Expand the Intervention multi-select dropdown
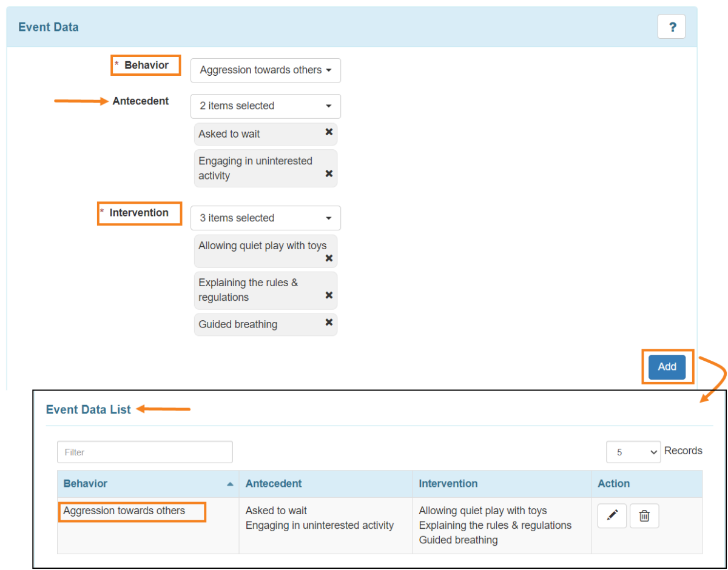This screenshot has height=570, width=728. [x=265, y=218]
